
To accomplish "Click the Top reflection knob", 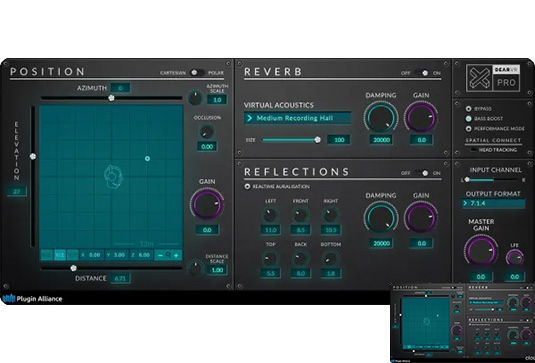I will [x=270, y=259].
